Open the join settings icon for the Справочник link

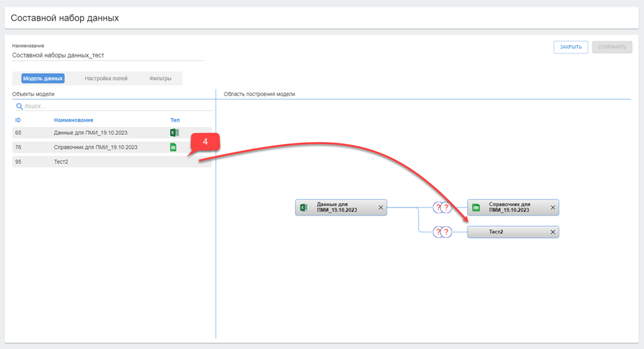[442, 208]
